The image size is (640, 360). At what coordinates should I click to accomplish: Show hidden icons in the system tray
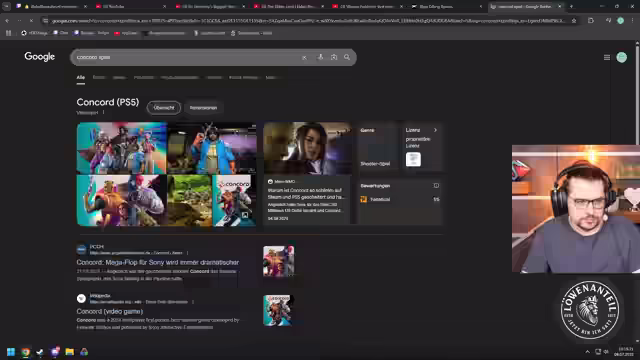(x=587, y=351)
